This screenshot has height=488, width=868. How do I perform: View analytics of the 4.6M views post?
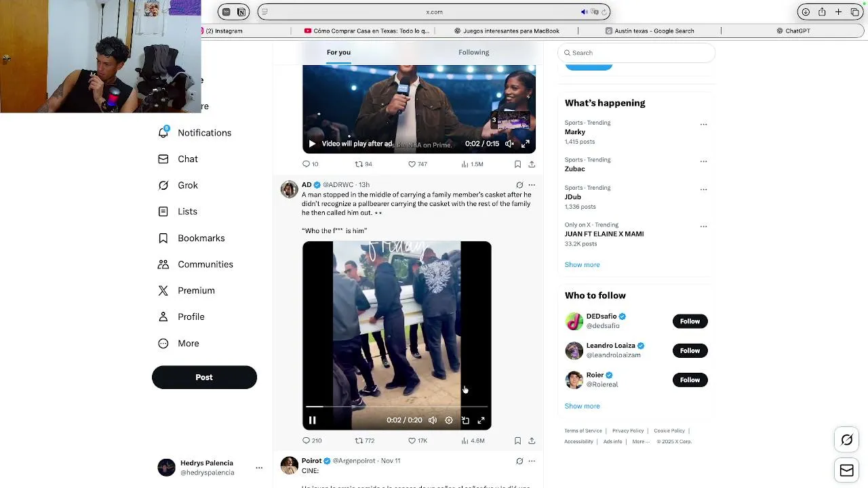click(473, 441)
